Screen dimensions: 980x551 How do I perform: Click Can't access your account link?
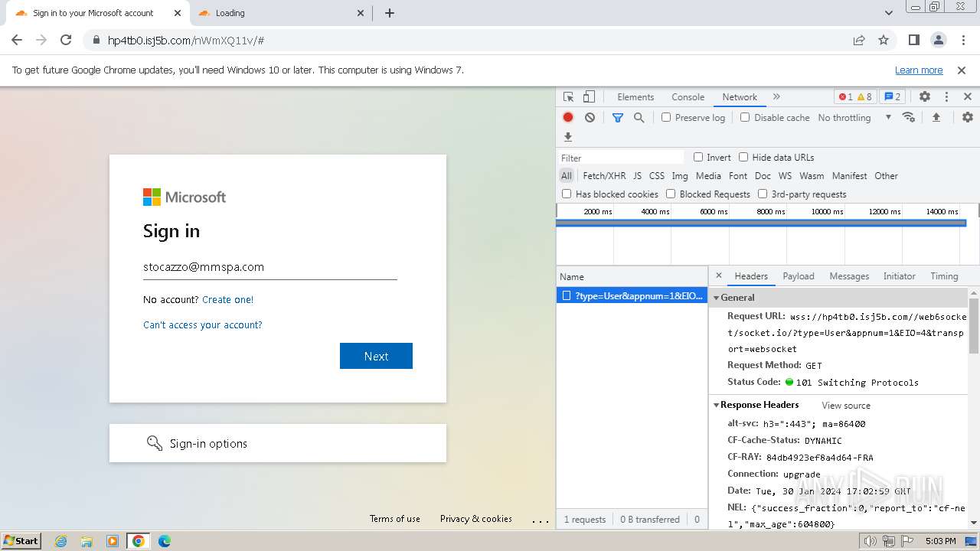point(203,325)
